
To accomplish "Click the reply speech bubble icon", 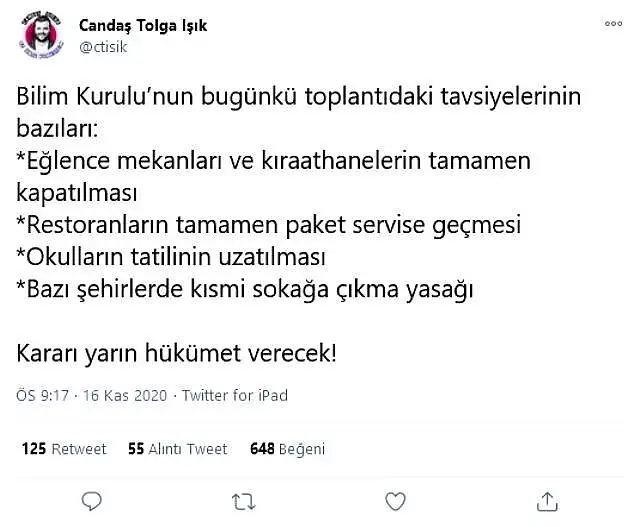I will pyautogui.click(x=91, y=501).
